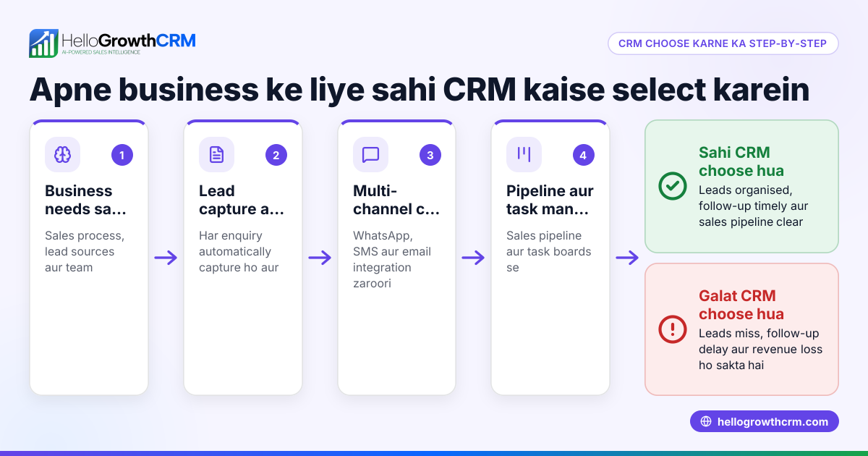
Task: Click the 'Lead capture a…' card title
Action: click(x=243, y=200)
